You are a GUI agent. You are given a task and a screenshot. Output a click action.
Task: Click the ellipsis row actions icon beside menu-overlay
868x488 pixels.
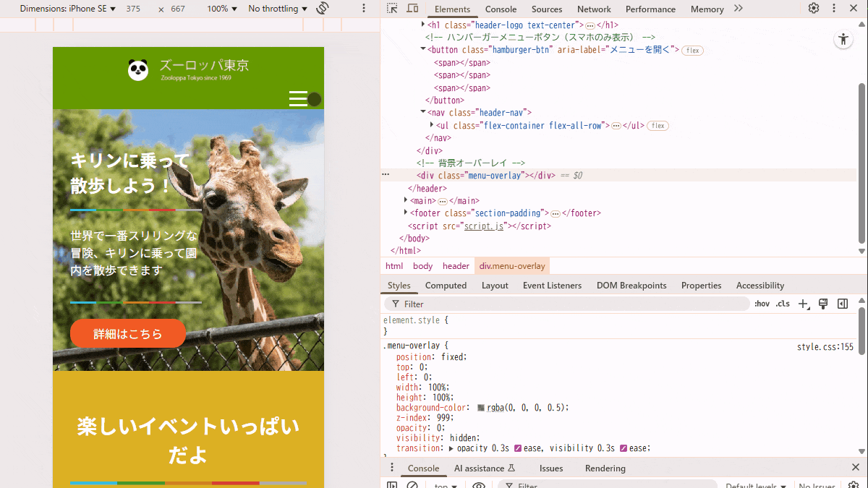pyautogui.click(x=386, y=175)
